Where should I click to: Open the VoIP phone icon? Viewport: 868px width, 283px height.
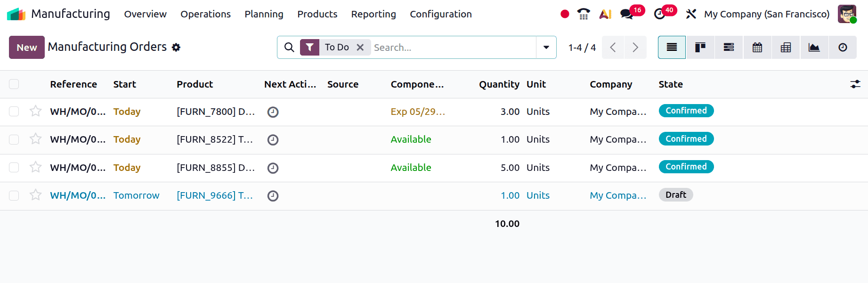tap(584, 14)
